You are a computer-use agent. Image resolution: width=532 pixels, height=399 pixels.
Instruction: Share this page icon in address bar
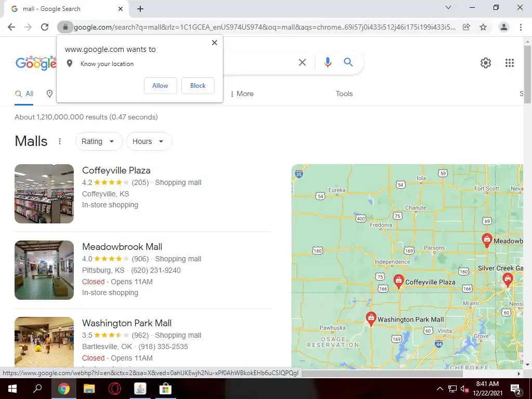coord(467,27)
